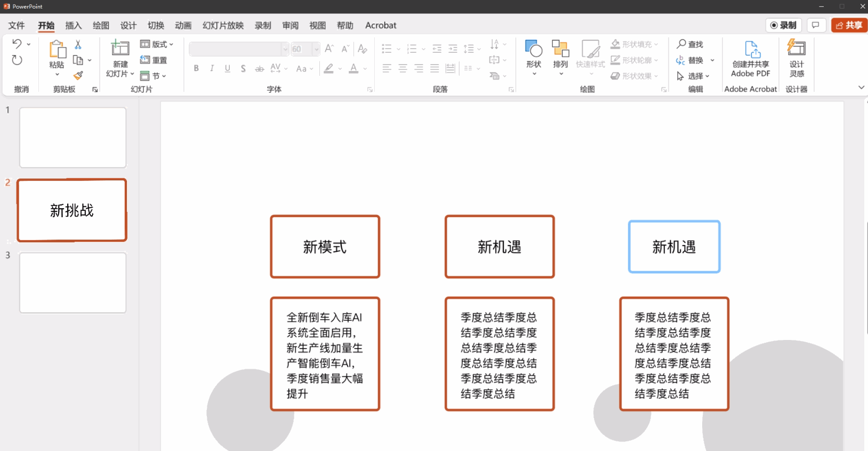
Task: Open the Arrange (排列) menu
Action: click(560, 57)
